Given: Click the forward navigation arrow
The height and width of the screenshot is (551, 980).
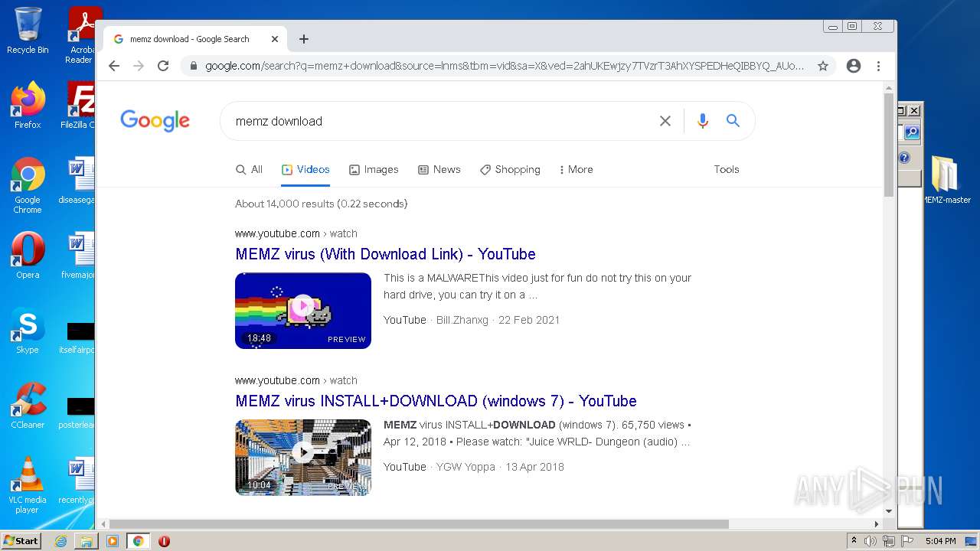Looking at the screenshot, I should pos(139,66).
